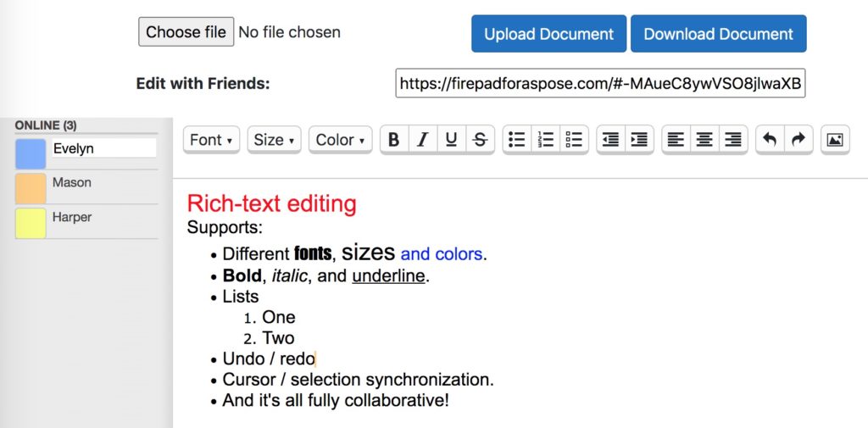Screen dimensions: 868x428
Task: Insert a numbered list
Action: 546,140
